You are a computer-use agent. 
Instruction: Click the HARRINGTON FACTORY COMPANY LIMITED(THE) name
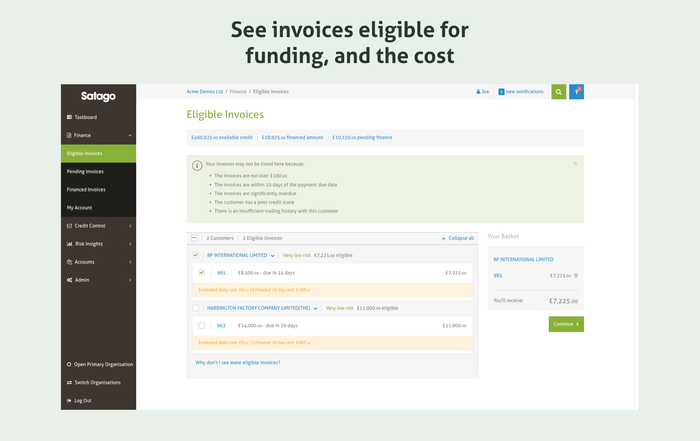258,308
